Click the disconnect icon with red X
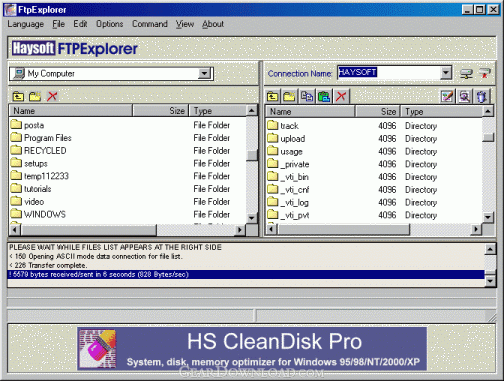Screen dimensions: 504x381 (x=485, y=73)
